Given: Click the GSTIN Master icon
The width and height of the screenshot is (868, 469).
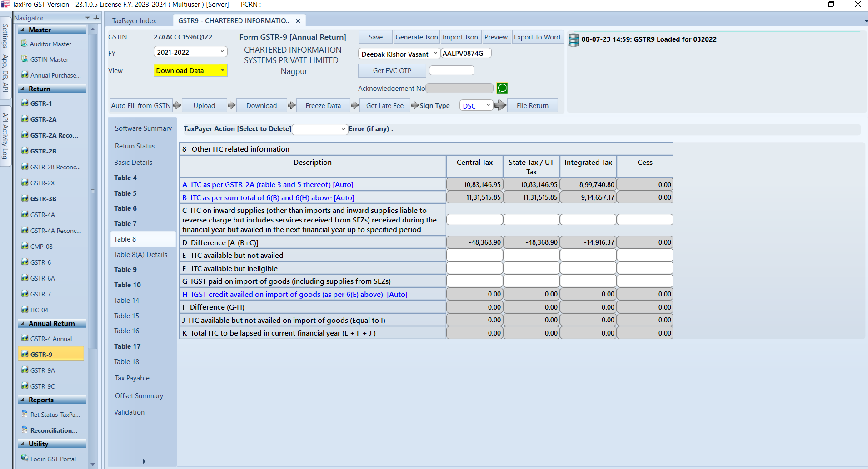Looking at the screenshot, I should pyautogui.click(x=25, y=59).
